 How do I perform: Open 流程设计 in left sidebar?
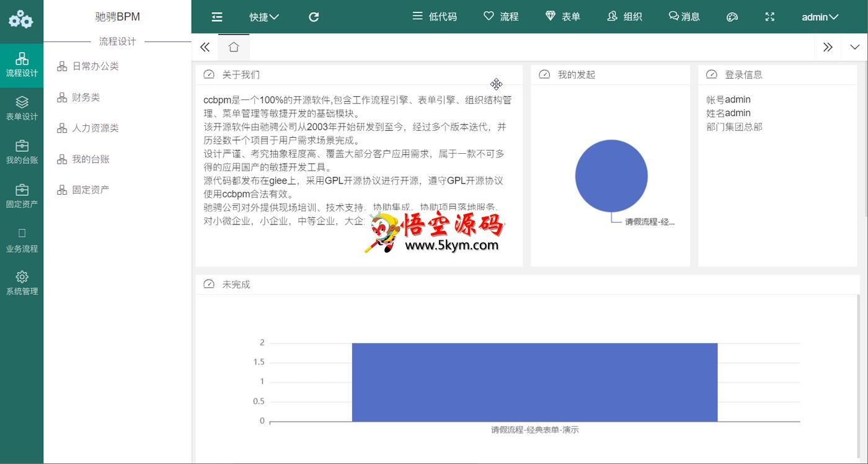coord(22,65)
